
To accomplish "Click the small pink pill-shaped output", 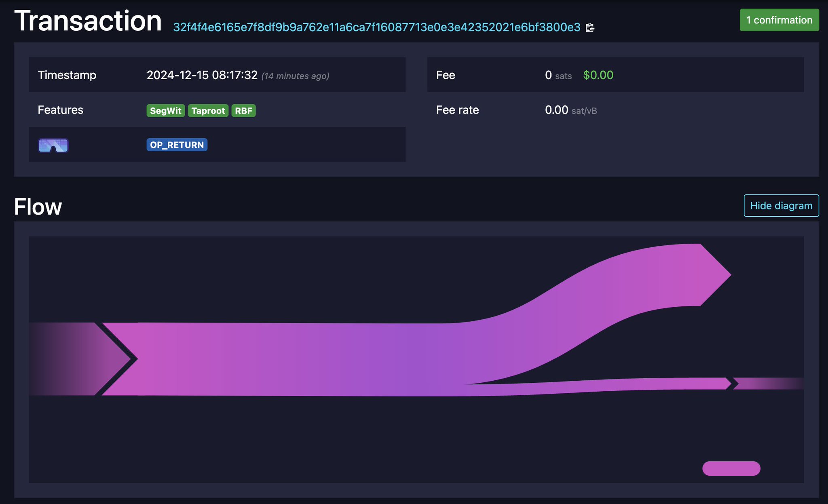I will [x=731, y=468].
